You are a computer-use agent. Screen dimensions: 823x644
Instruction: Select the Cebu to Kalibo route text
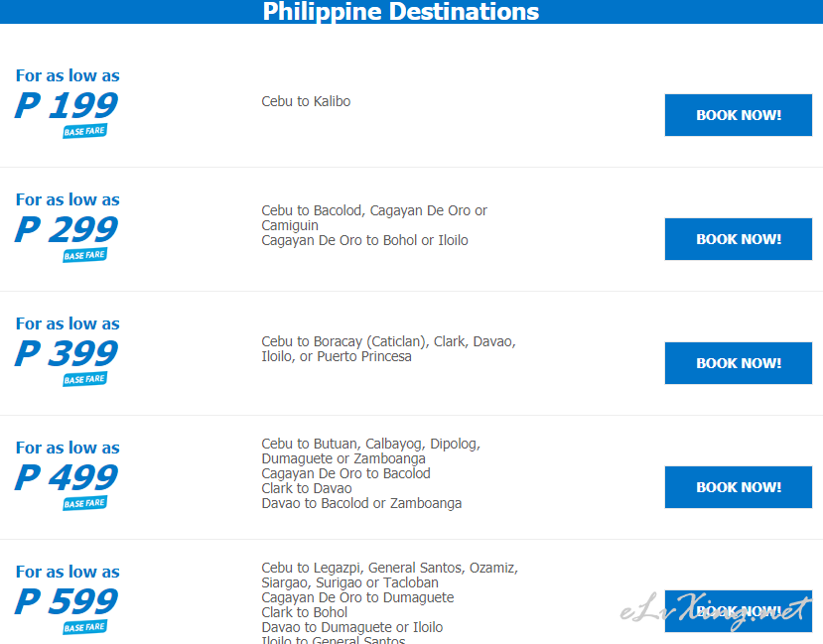[x=306, y=101]
